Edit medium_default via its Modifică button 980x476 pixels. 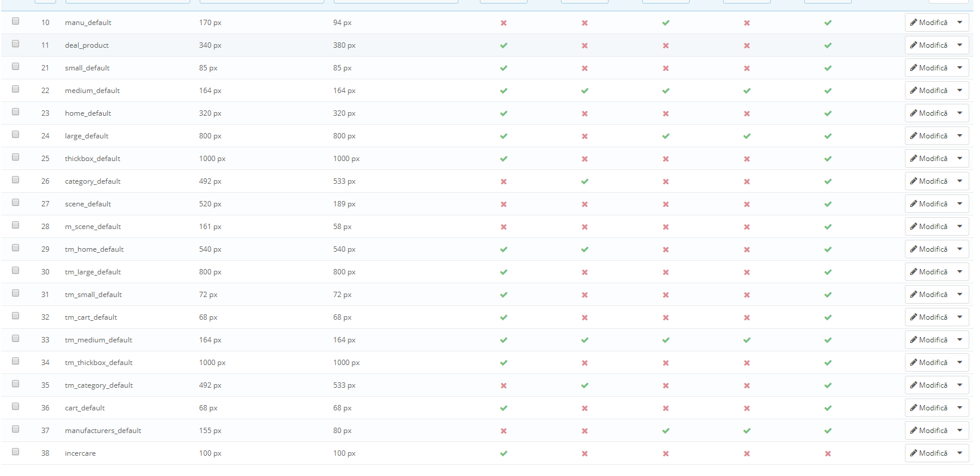pyautogui.click(x=929, y=91)
